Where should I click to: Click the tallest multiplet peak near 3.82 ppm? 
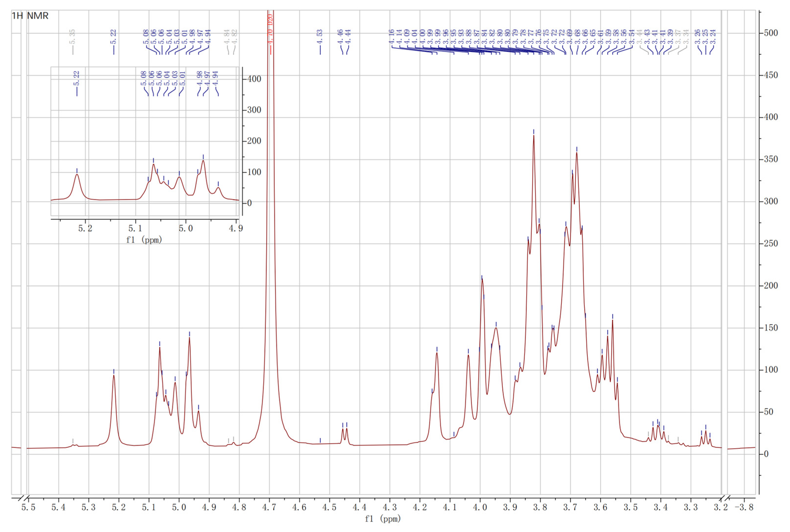(533, 136)
